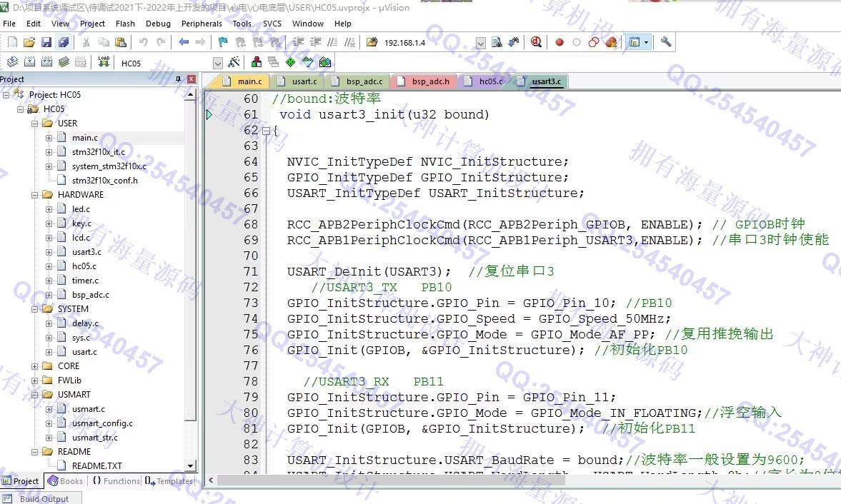
Task: Insert a breakpoint with the red dot icon
Action: 559,42
